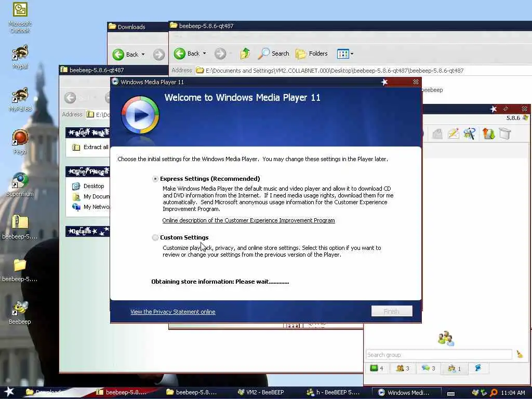This screenshot has height=399, width=532.
Task: Close the Windows Media Player 11 dialog
Action: [x=416, y=82]
